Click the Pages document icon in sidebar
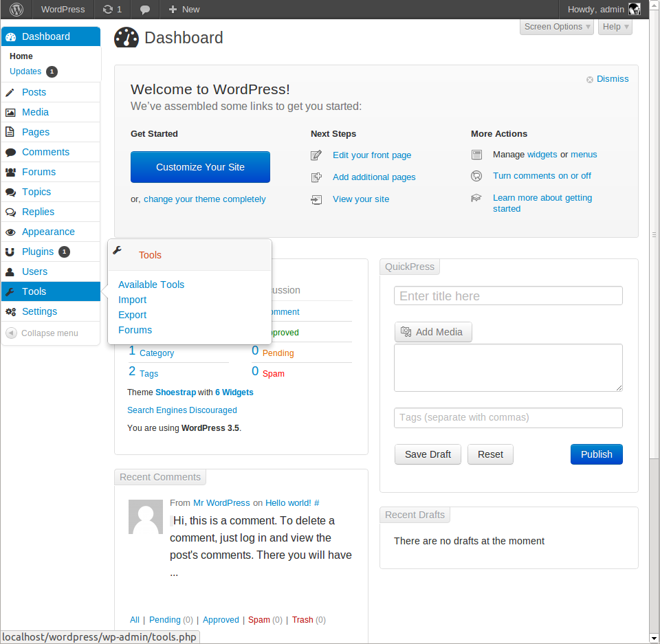 [x=10, y=132]
